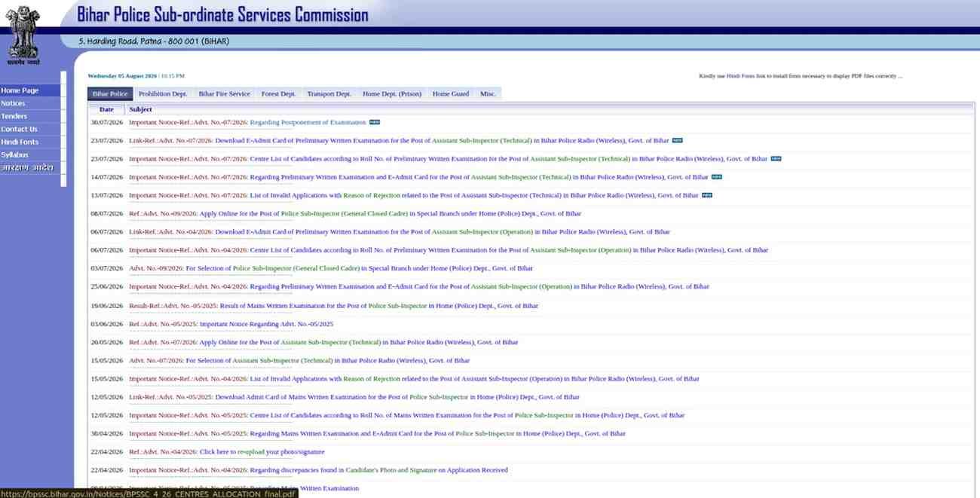
Task: Open the 14/07/2026 Preliminary Examination and E-Admit Card notice
Action: tap(418, 177)
